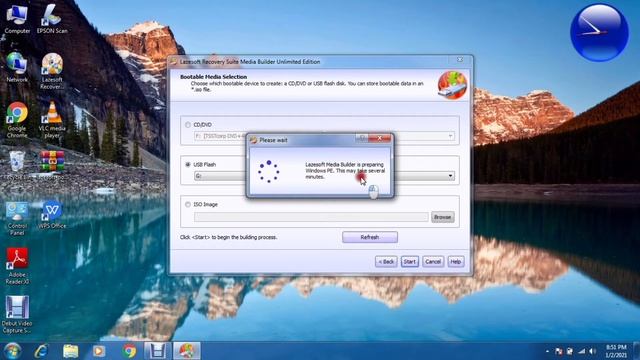The width and height of the screenshot is (640, 360).
Task: Show hidden system tray icons arrow
Action: pyautogui.click(x=547, y=351)
